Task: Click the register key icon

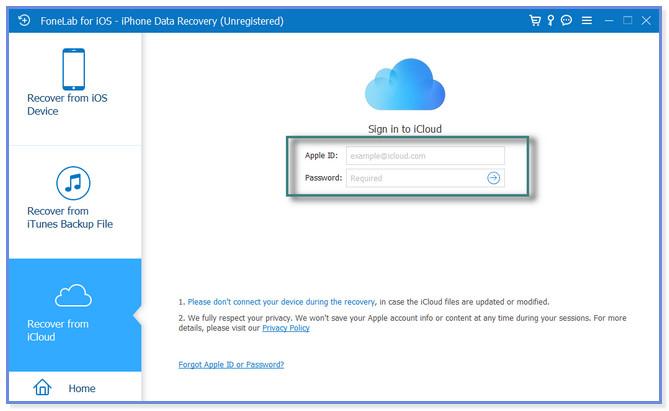Action: (x=550, y=20)
